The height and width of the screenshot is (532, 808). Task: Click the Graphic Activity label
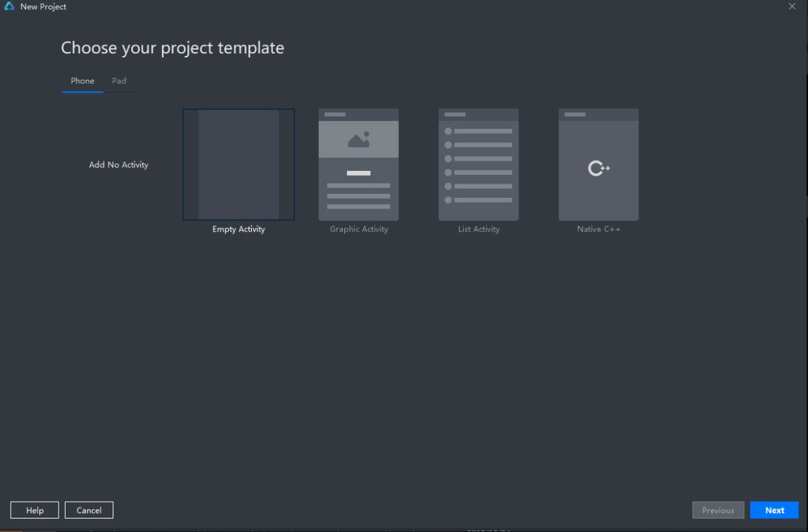[x=359, y=230]
